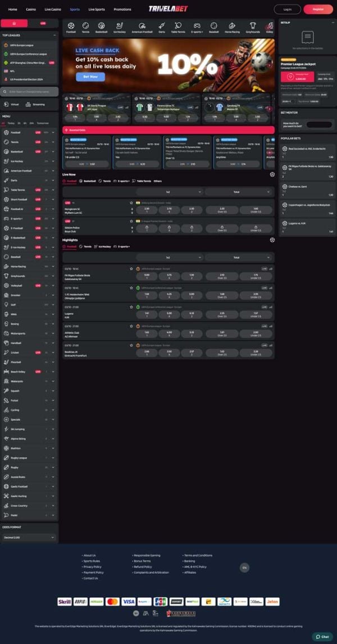Viewport: 337px width, 644px height.
Task: Click the Register button
Action: 318,9
